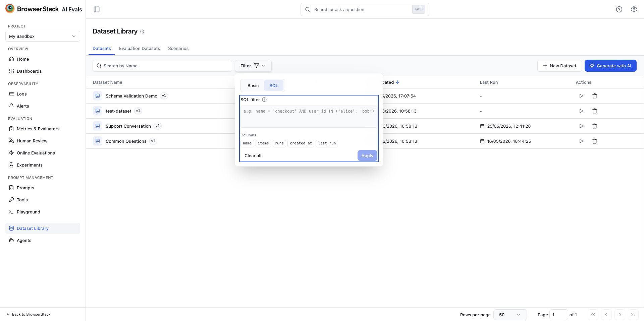Screen dimensions: 644x321
Task: Run the Schema Validation Demo dataset
Action: point(581,96)
